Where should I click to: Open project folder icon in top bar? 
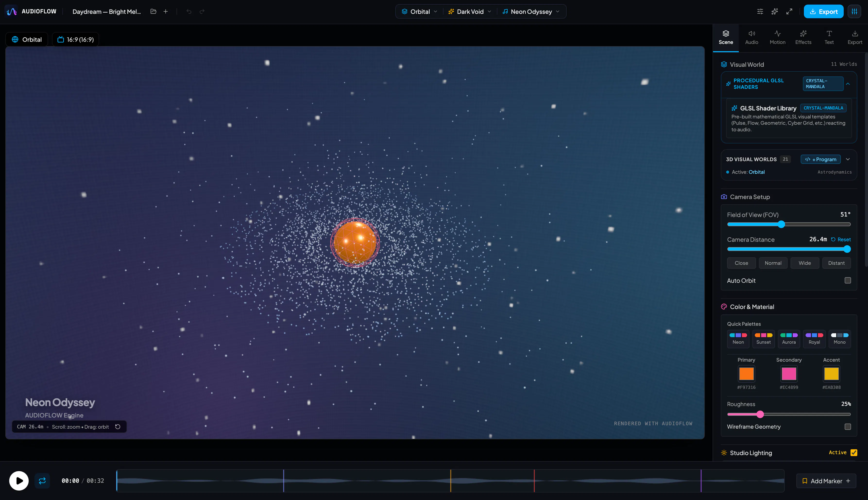tap(153, 11)
